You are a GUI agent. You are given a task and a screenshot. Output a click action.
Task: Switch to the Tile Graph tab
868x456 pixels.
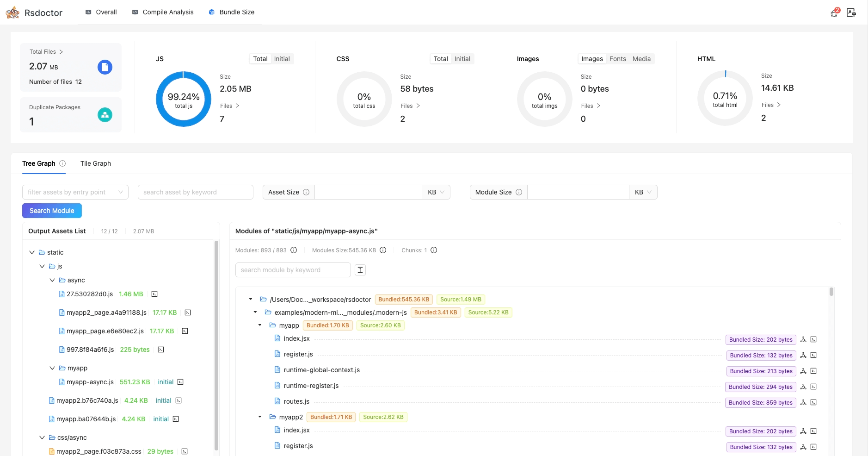click(96, 163)
